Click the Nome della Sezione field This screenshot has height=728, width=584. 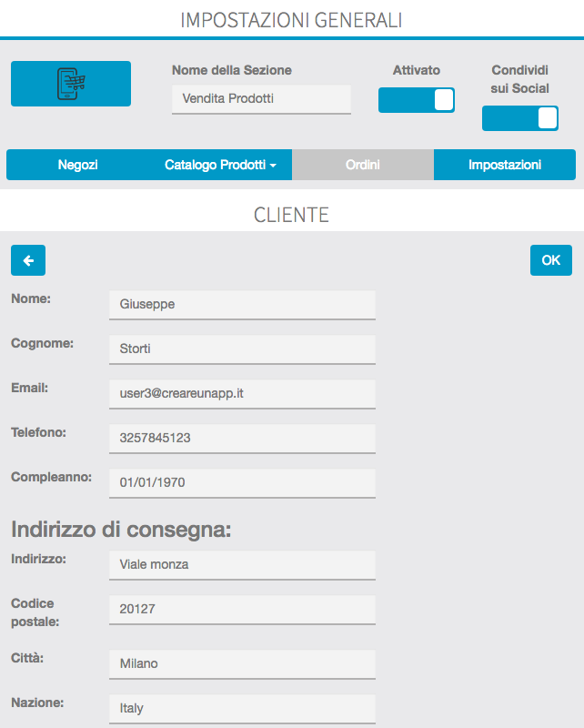click(x=261, y=98)
